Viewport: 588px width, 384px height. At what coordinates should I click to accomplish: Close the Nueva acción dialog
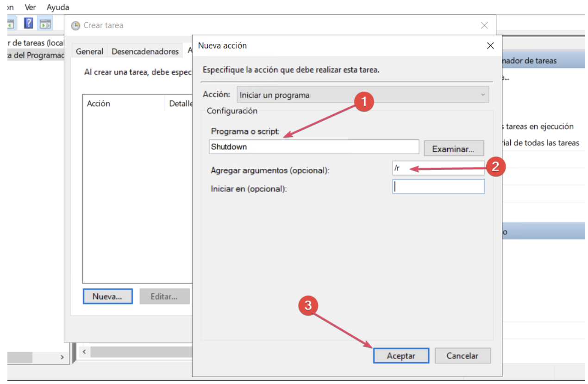pyautogui.click(x=490, y=46)
